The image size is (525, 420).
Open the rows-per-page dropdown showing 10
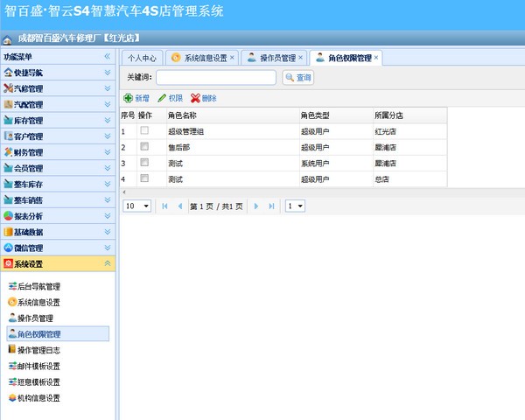tap(136, 206)
